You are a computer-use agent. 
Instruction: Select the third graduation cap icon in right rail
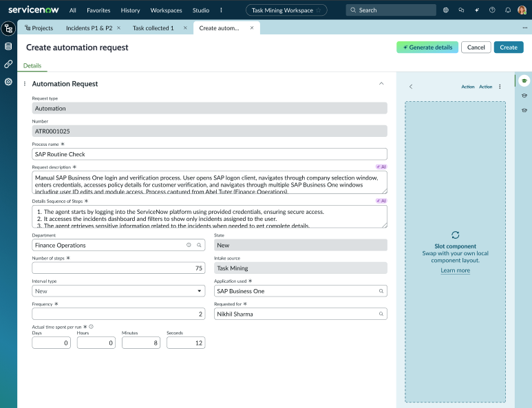[x=524, y=110]
